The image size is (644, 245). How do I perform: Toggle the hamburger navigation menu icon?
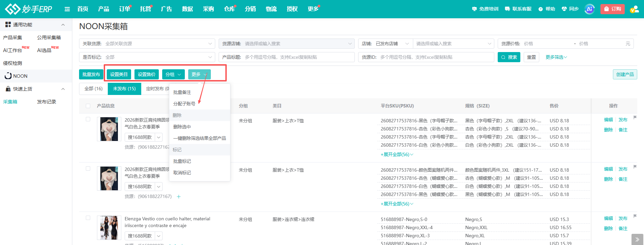point(67,9)
